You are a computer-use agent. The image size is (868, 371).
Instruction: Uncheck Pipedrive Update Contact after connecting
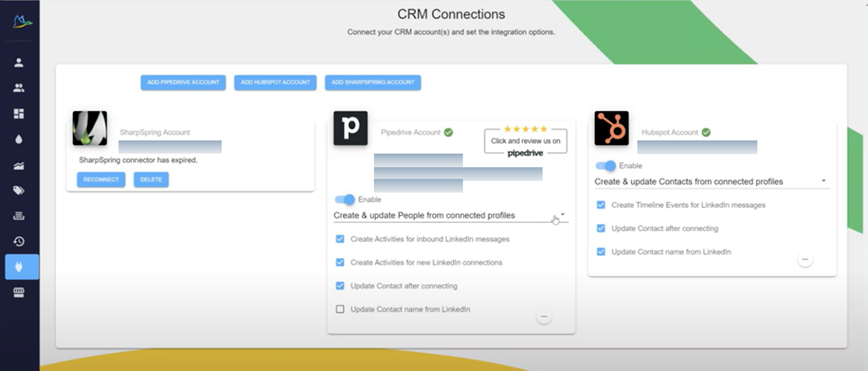[x=340, y=286]
